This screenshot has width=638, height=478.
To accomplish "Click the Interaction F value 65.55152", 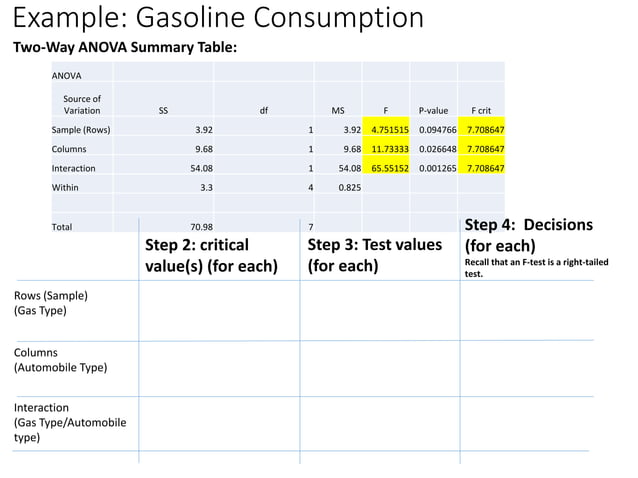I will pos(390,168).
